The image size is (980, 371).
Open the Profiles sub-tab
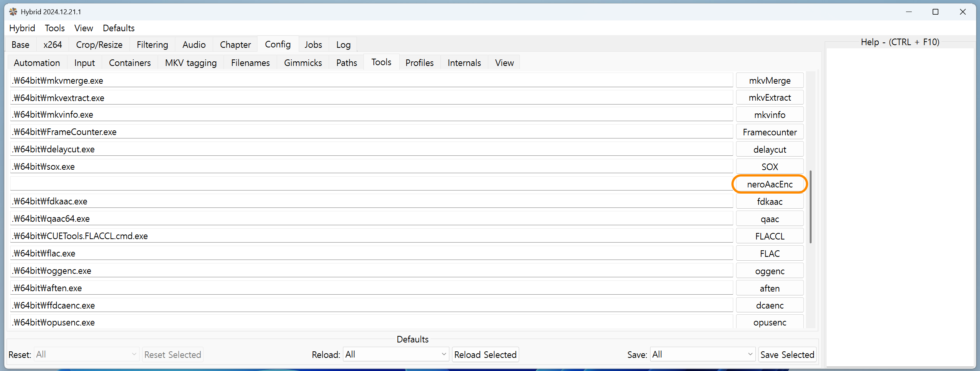pos(419,63)
